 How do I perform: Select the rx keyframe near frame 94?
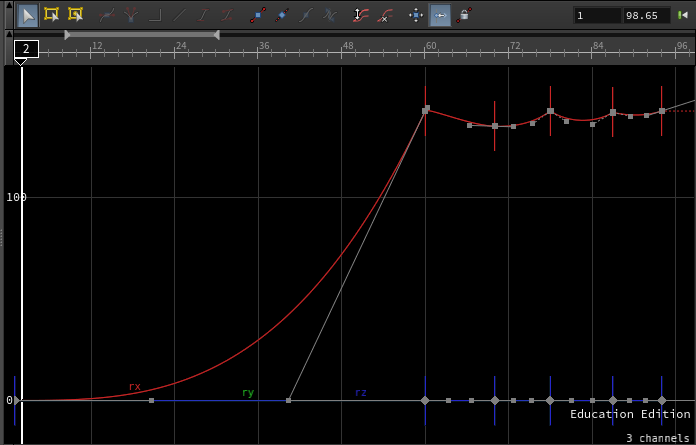click(x=662, y=111)
